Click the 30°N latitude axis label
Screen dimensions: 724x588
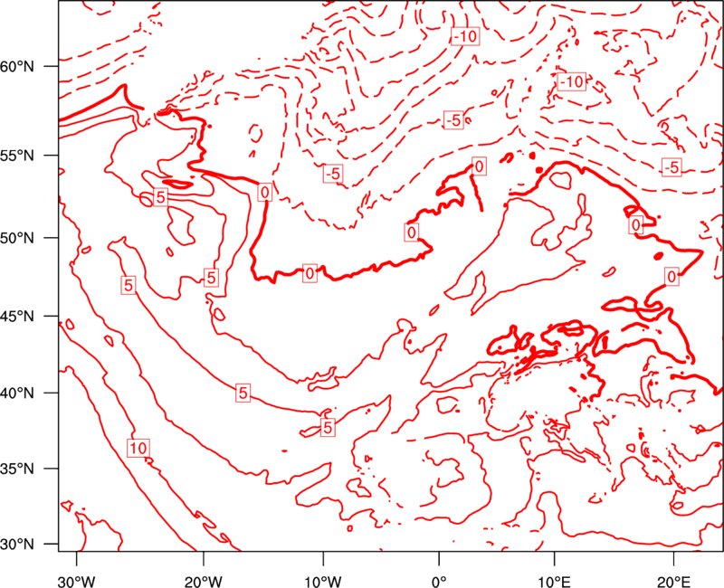point(17,545)
